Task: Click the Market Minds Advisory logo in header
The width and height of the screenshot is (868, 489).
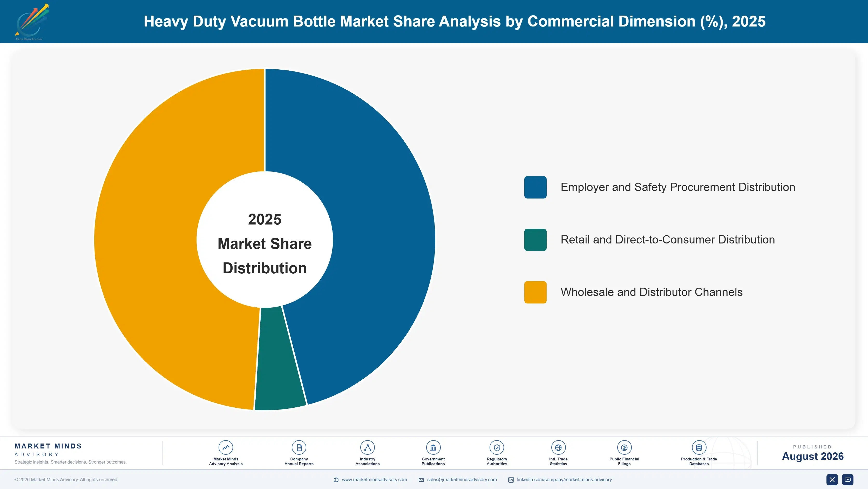Action: (32, 22)
